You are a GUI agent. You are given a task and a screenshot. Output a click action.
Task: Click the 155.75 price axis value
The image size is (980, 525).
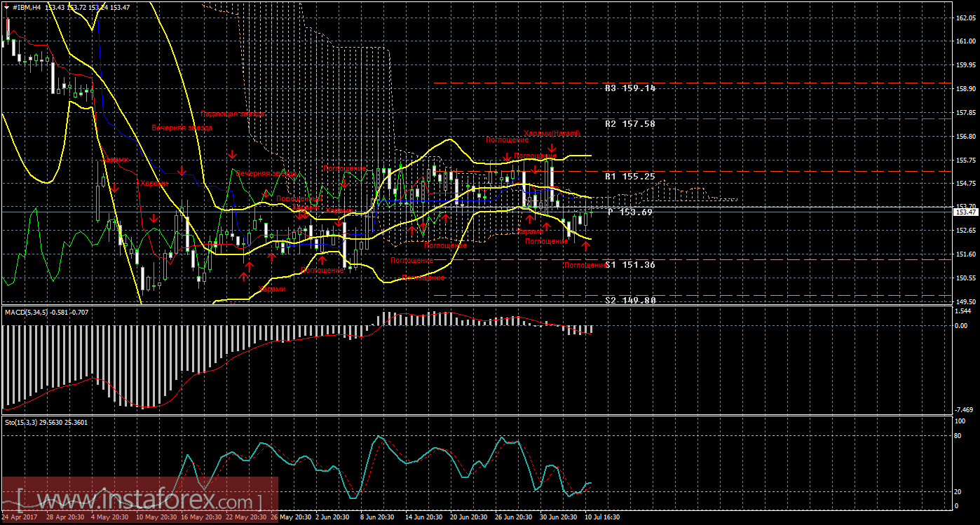pyautogui.click(x=966, y=160)
